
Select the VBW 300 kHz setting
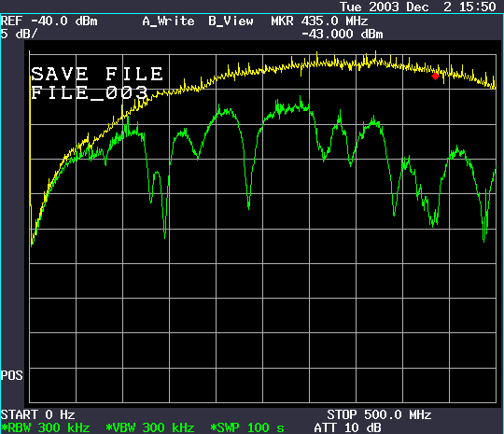(150, 427)
